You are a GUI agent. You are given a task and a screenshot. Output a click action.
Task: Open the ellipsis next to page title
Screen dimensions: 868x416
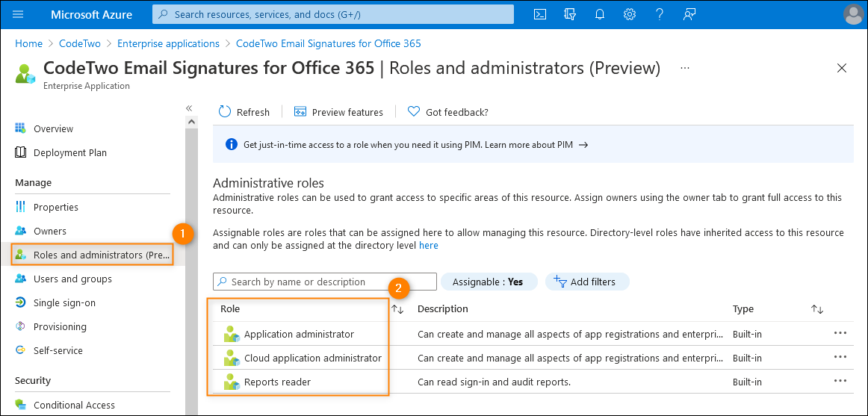[x=685, y=67]
